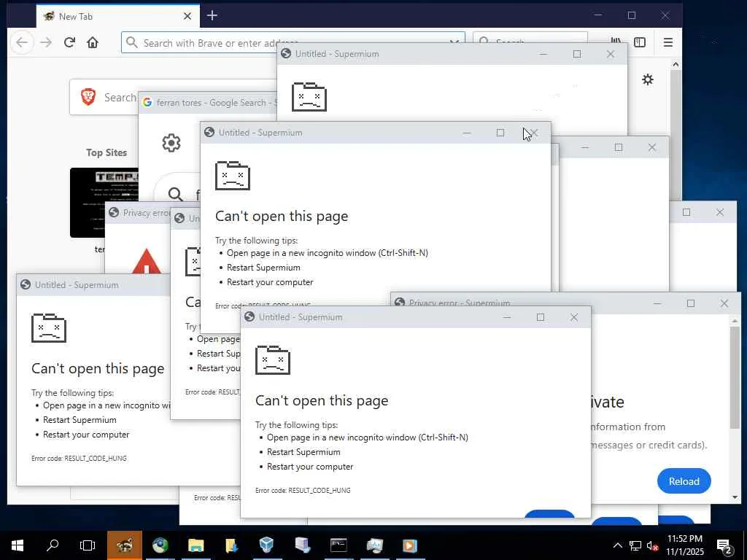Screen dimensions: 747x560
Task: Show hidden system tray icons
Action: [617, 545]
